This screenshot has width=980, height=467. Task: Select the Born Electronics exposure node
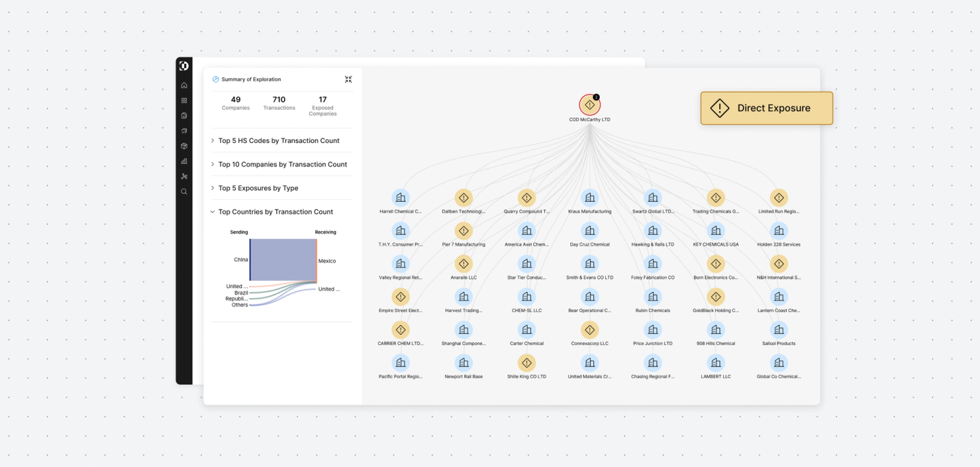click(716, 264)
